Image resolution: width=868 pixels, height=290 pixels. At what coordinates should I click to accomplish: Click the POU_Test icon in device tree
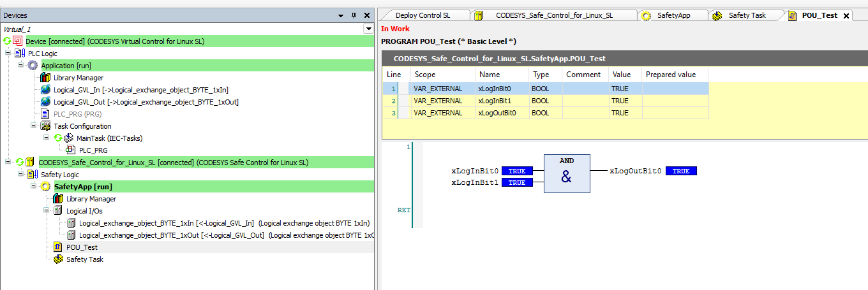[58, 247]
